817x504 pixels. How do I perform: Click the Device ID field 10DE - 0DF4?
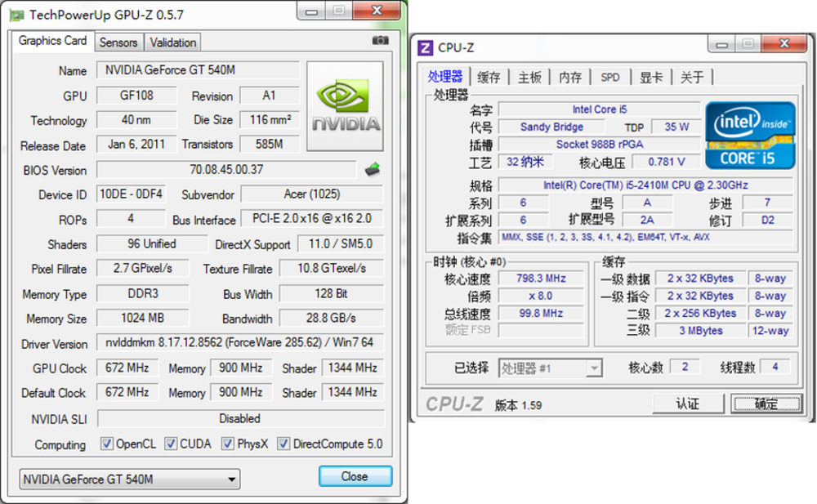132,194
